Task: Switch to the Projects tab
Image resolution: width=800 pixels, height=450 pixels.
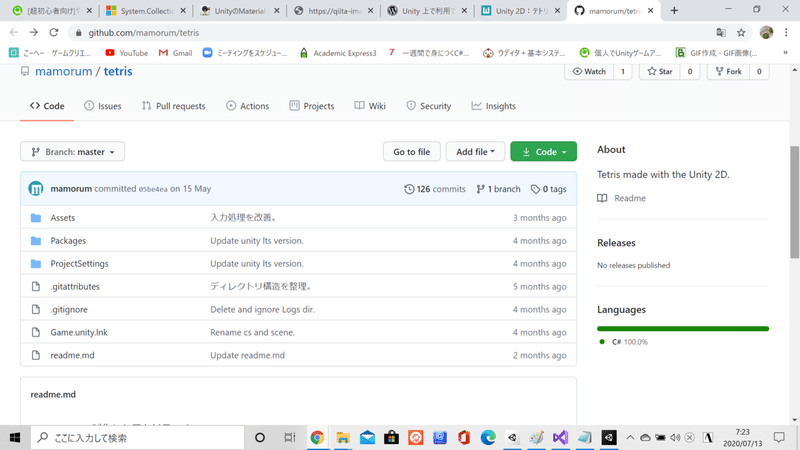Action: click(312, 106)
